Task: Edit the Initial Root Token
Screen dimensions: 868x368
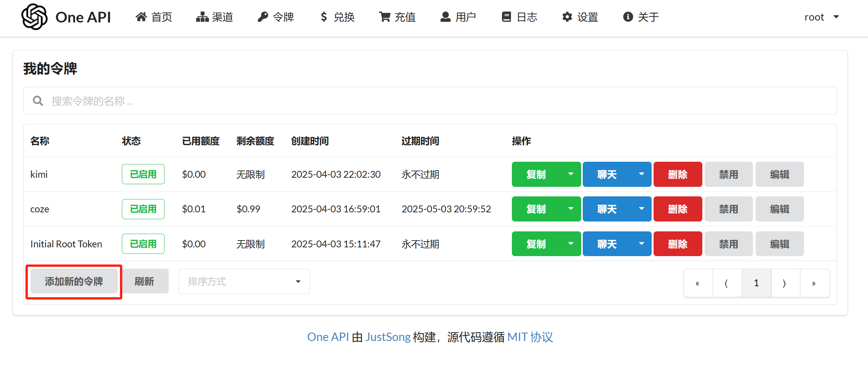Action: tap(780, 244)
